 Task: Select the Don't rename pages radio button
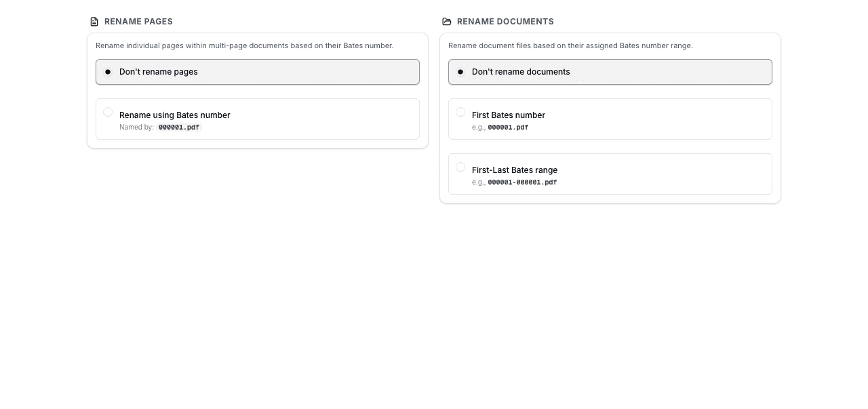click(108, 71)
